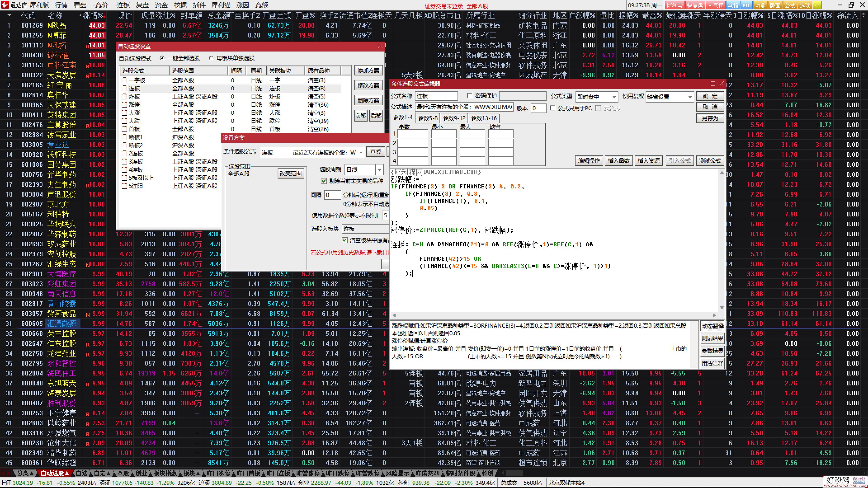Screen dimensions: 868x488
Task: Click the down-arrow icon left of 代码 header
Action: [x=9, y=15]
